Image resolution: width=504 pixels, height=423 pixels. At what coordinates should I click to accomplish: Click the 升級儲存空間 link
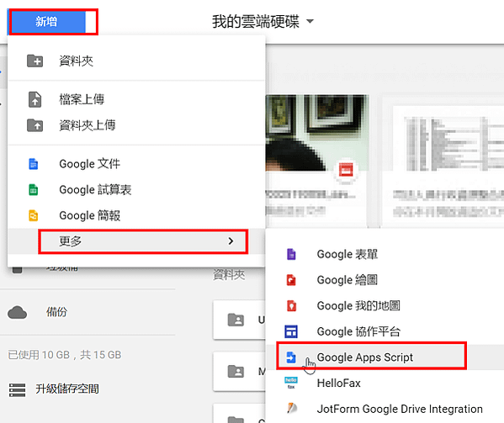67,389
